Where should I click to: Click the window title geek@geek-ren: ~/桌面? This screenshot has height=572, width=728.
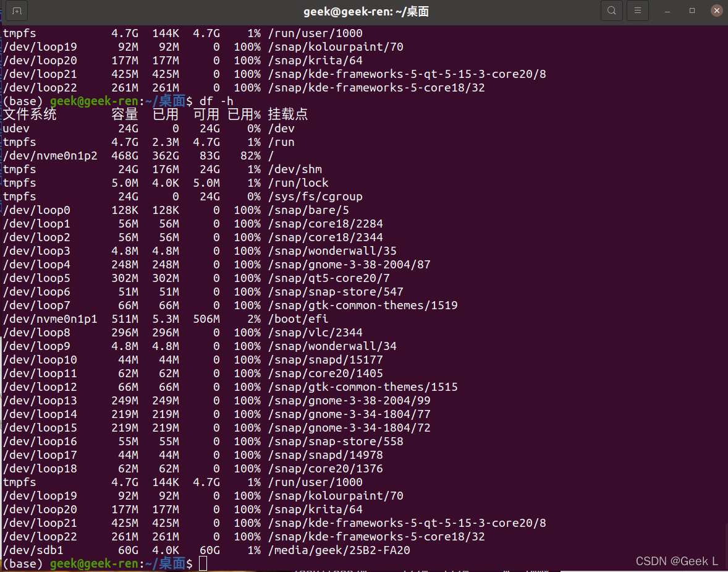(366, 11)
